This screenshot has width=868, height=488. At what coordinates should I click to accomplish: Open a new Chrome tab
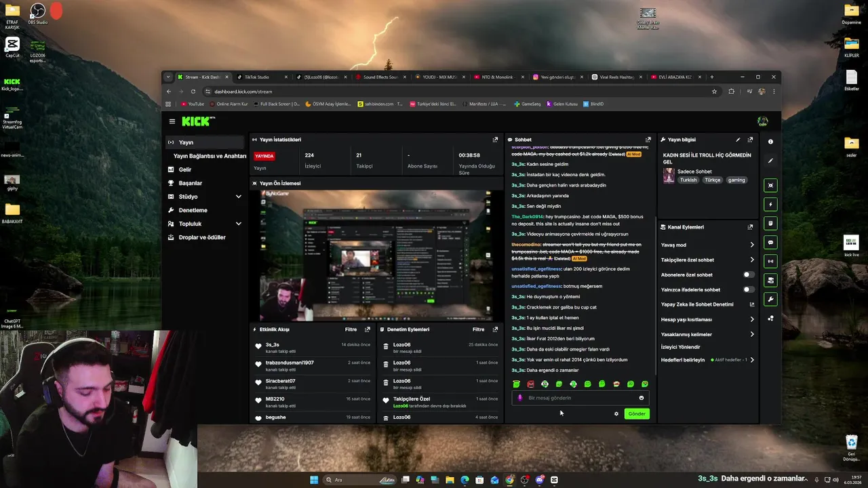[711, 77]
